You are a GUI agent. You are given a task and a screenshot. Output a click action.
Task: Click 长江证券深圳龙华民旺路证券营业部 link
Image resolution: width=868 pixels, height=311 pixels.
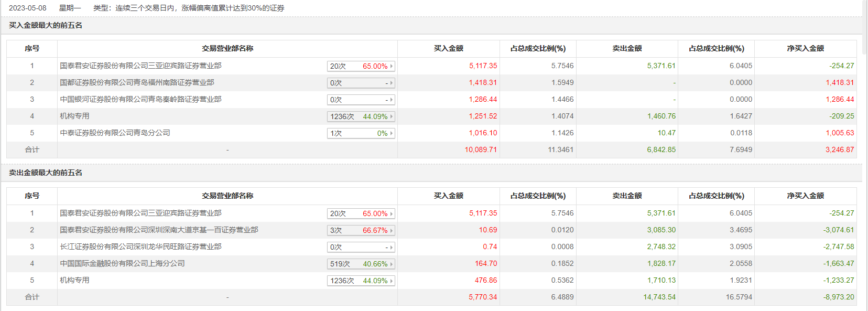click(x=140, y=246)
